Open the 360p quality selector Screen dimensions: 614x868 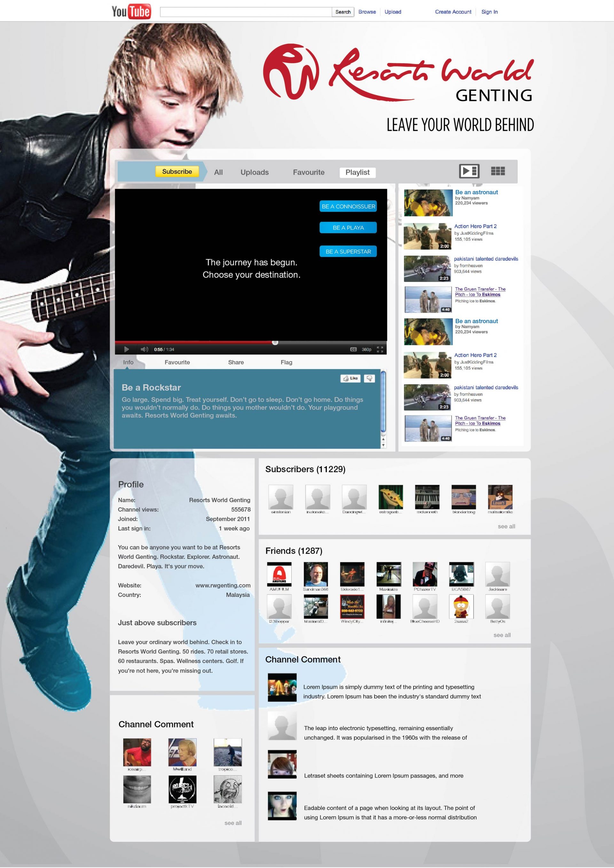[366, 349]
